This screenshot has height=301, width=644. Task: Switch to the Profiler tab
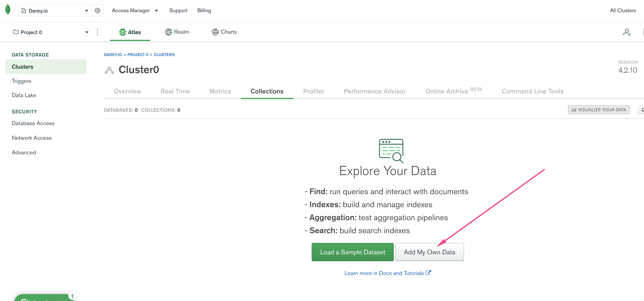[313, 91]
